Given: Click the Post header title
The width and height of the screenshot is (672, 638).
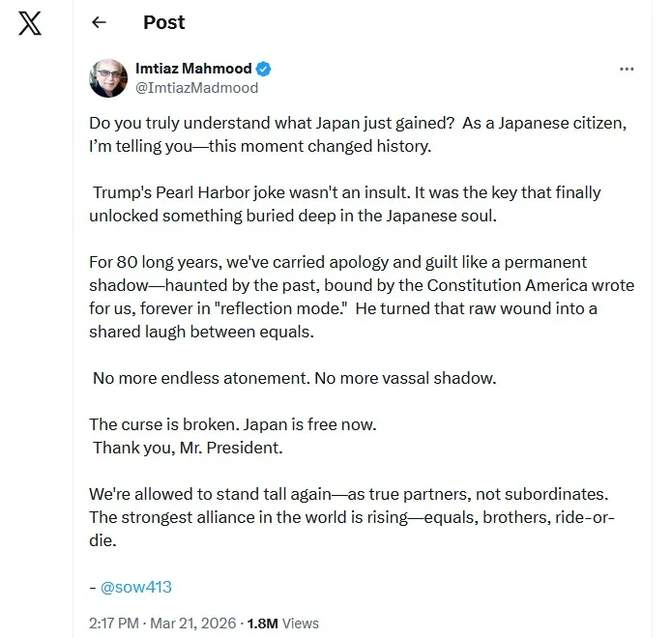Looking at the screenshot, I should 163,23.
